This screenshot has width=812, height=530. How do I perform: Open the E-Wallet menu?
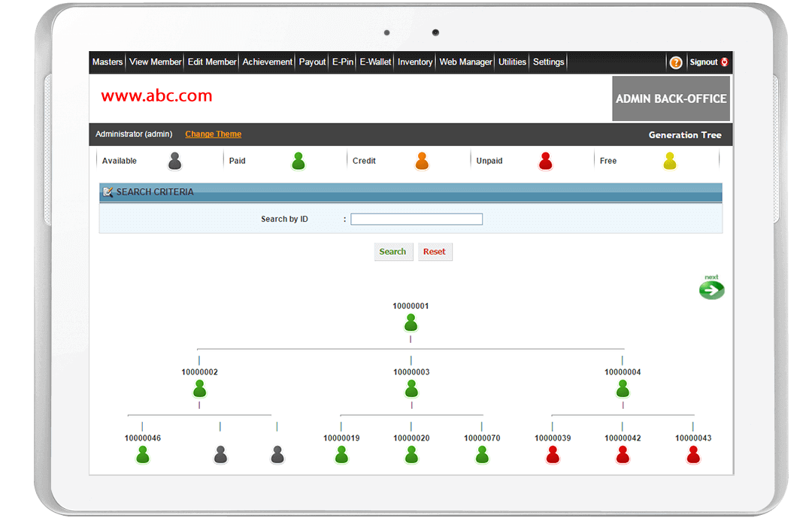tap(375, 62)
